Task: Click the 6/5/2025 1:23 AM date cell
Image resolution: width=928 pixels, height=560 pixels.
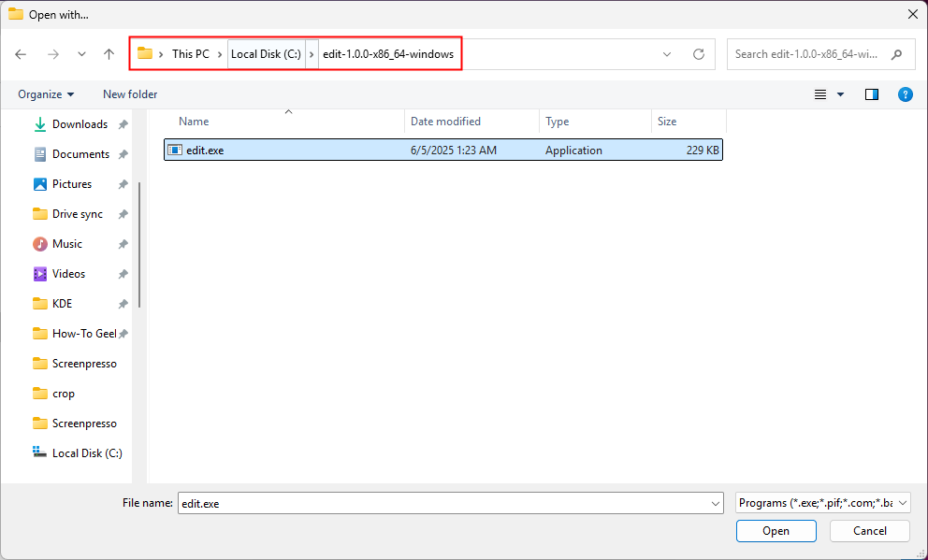Action: point(454,151)
